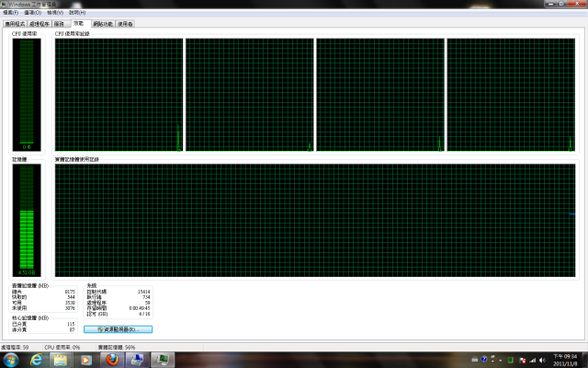
Task: Open the 選項(O) Options menu
Action: tap(32, 12)
